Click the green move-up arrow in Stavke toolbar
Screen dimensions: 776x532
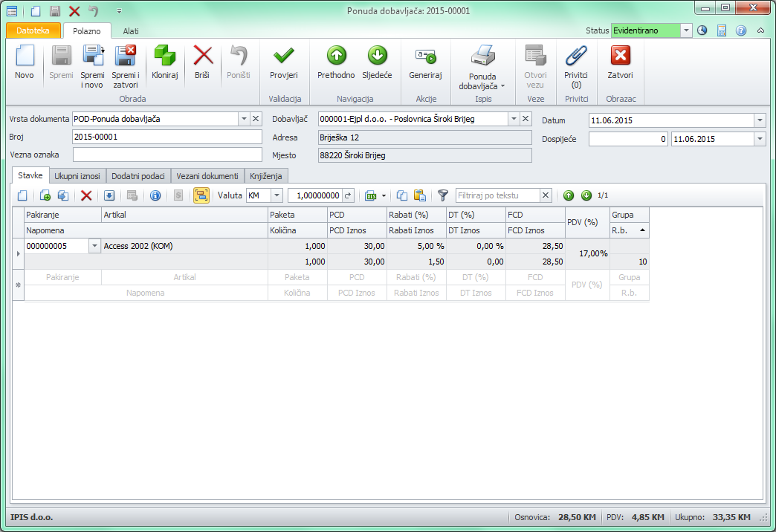pos(569,195)
